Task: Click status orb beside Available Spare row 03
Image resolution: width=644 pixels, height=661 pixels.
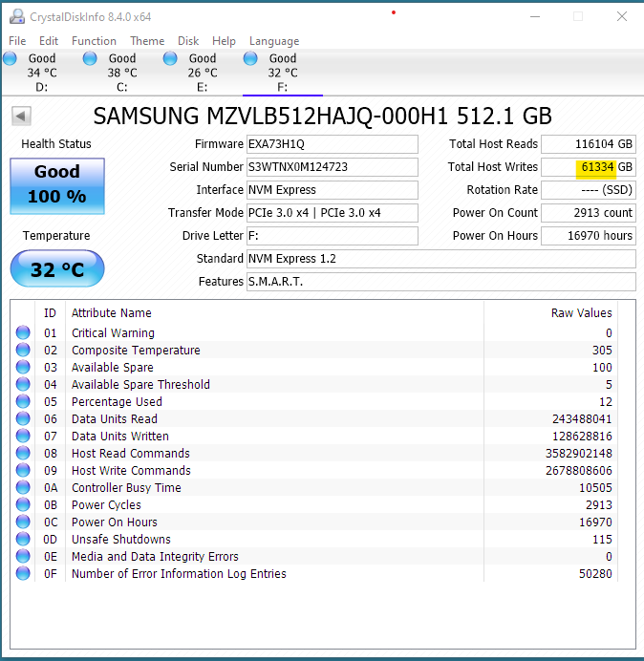Action: pos(23,367)
